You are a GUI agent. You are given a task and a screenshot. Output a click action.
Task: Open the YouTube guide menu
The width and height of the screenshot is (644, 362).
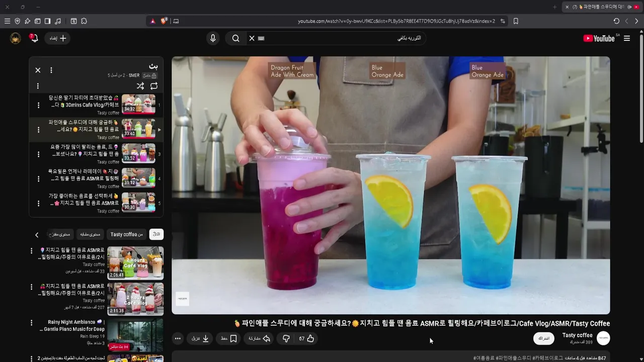pyautogui.click(x=627, y=38)
